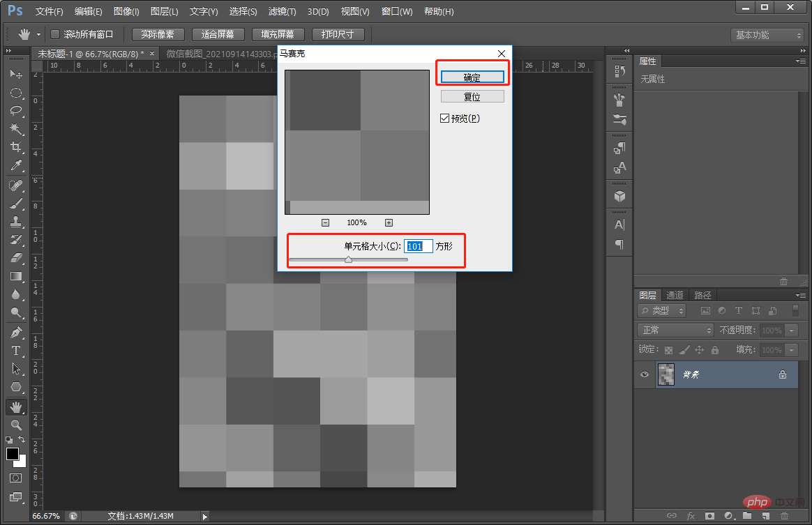Select the Crop tool
Screen dimensions: 812x525
(16, 146)
